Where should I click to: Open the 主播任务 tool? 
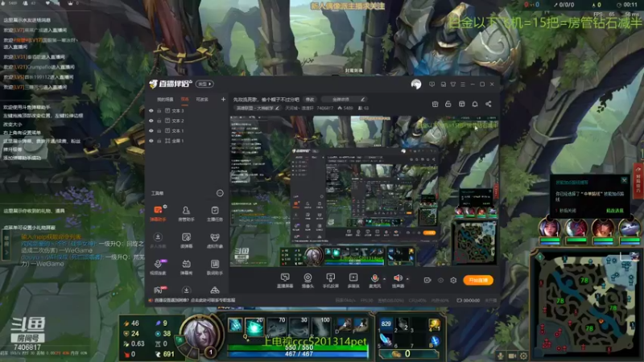[215, 213]
